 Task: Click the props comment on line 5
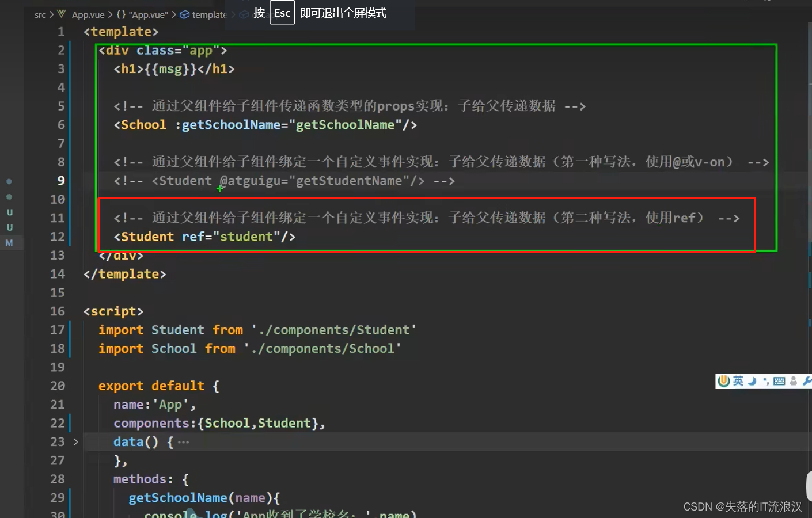tap(350, 106)
